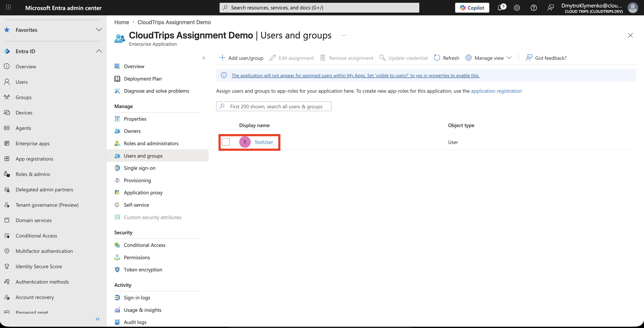
Task: Collapse the resource menu chevron
Action: [204, 58]
